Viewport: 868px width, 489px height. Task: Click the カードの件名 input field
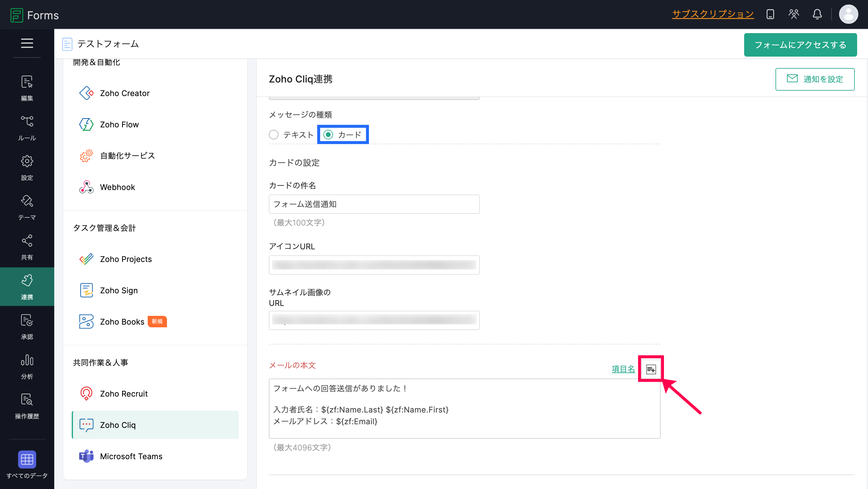coord(374,204)
